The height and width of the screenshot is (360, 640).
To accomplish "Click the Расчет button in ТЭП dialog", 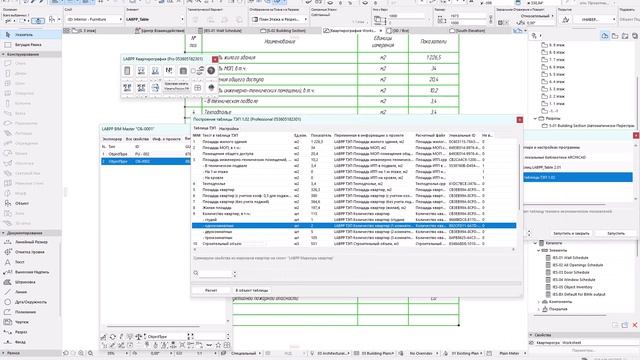I will (211, 290).
